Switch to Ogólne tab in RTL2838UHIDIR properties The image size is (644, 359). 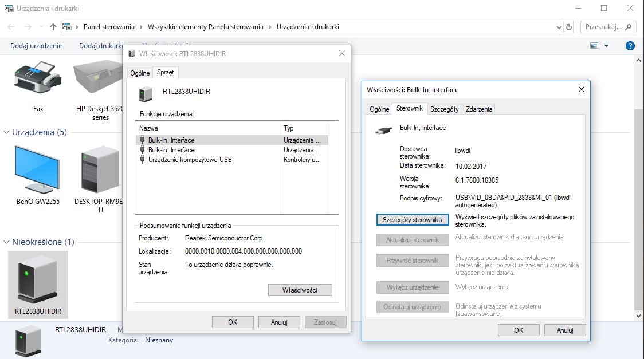140,73
